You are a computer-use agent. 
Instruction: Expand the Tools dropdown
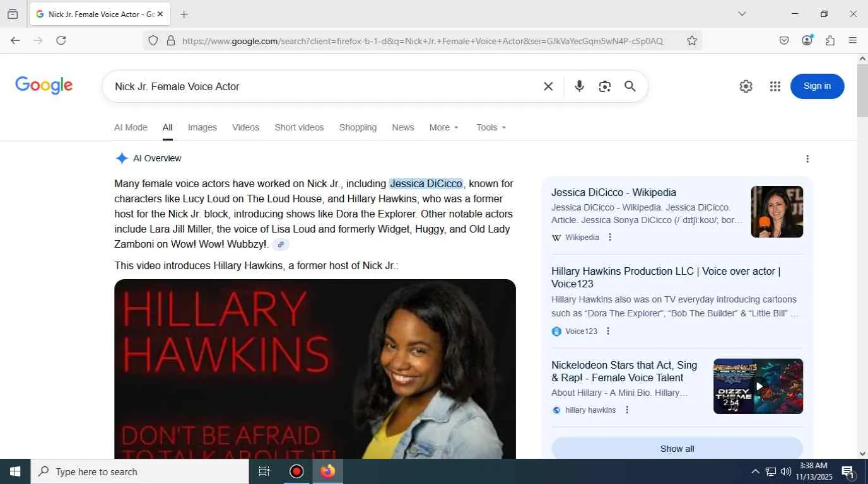tap(491, 127)
